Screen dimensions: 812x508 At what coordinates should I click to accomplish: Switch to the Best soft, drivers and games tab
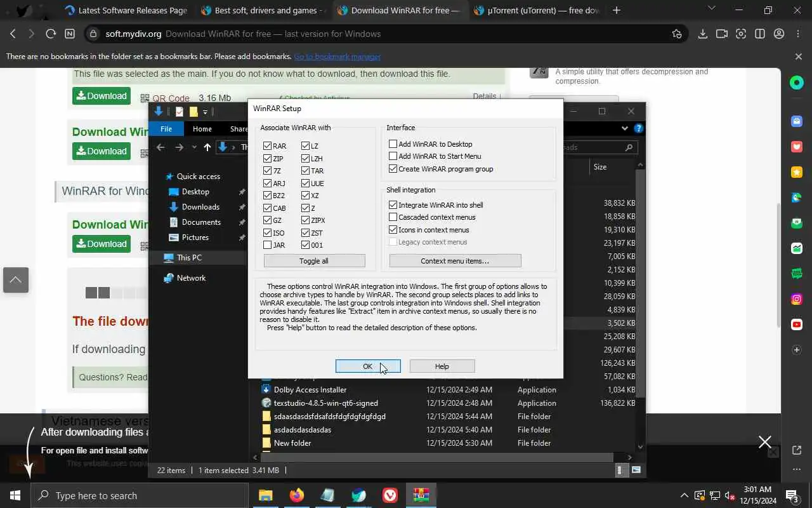263,10
